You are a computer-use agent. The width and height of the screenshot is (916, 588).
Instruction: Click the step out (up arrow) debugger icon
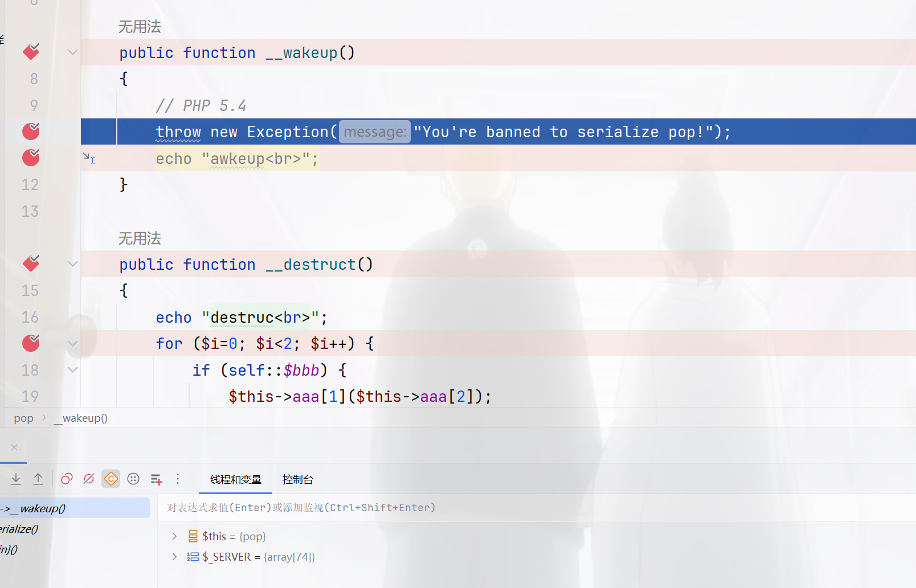(x=38, y=479)
